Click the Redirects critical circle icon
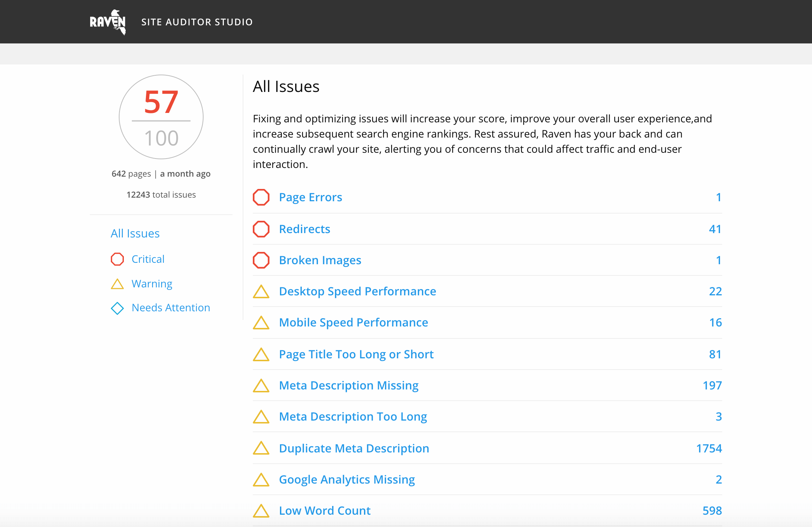The height and width of the screenshot is (527, 812). click(x=262, y=228)
